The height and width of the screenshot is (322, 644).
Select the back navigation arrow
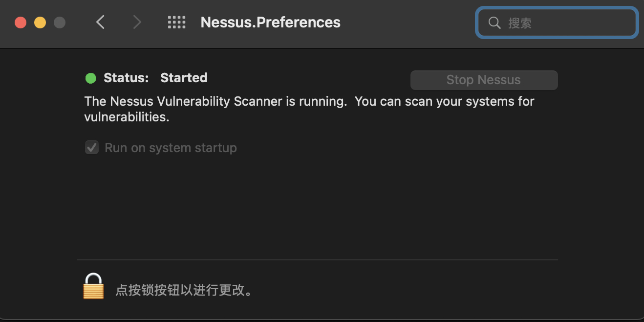(100, 22)
